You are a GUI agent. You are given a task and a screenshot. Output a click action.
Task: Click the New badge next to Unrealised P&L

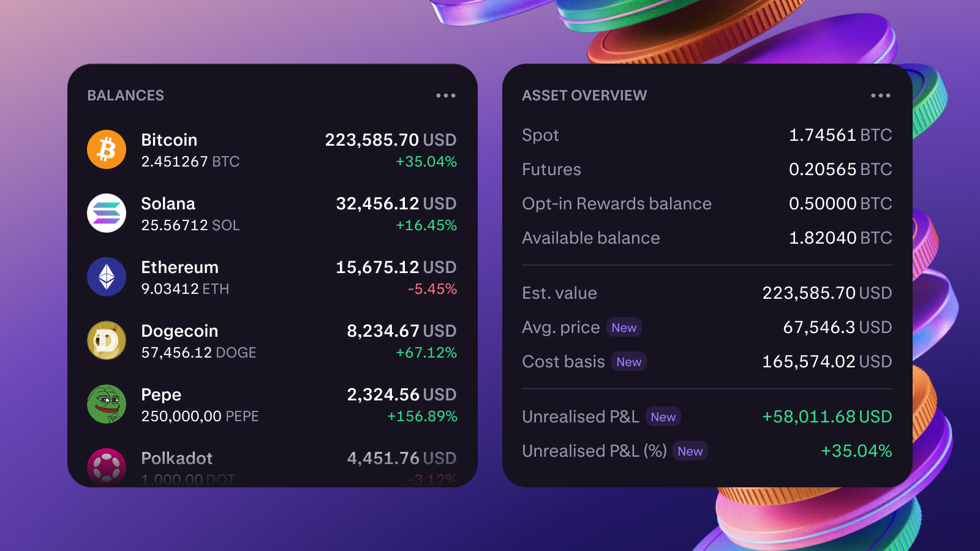(663, 417)
